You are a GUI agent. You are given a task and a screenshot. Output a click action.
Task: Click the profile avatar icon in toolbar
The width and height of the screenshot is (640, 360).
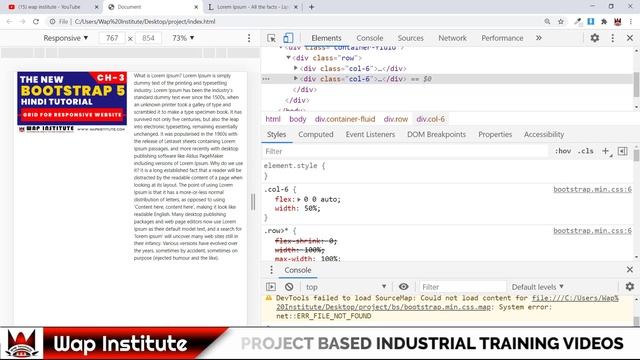(618, 21)
